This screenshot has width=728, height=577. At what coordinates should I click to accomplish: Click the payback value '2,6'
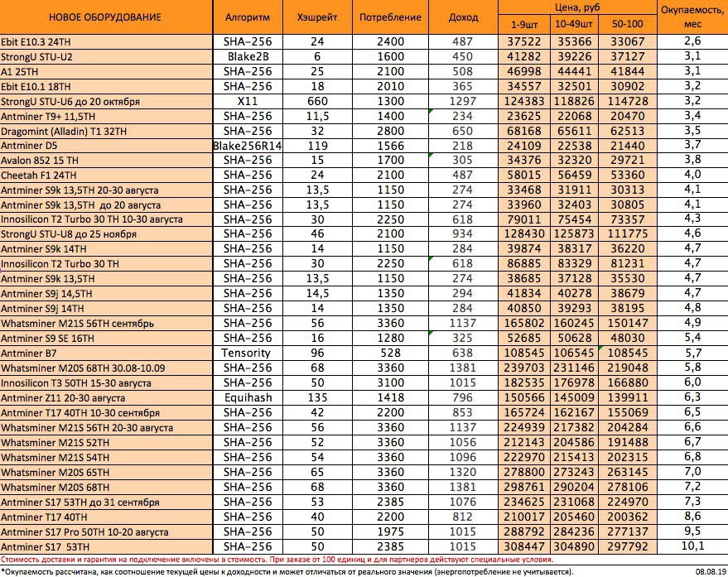[x=692, y=41]
